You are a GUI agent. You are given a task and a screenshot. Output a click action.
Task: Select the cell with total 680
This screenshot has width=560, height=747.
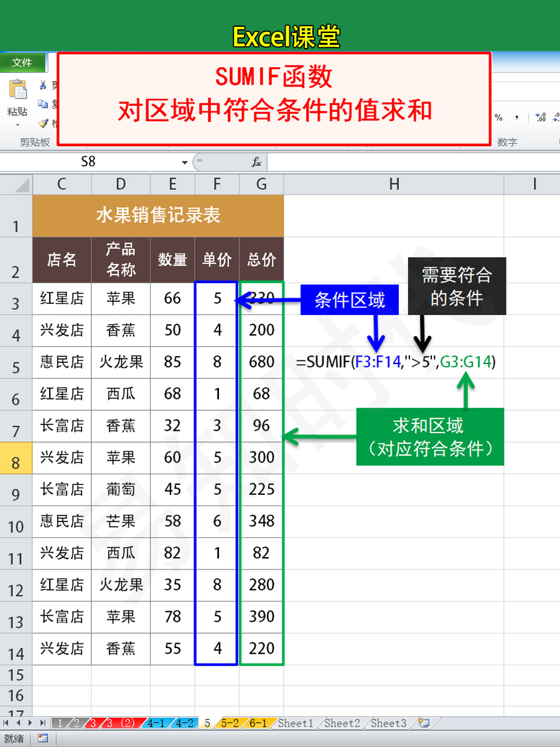coord(261,362)
